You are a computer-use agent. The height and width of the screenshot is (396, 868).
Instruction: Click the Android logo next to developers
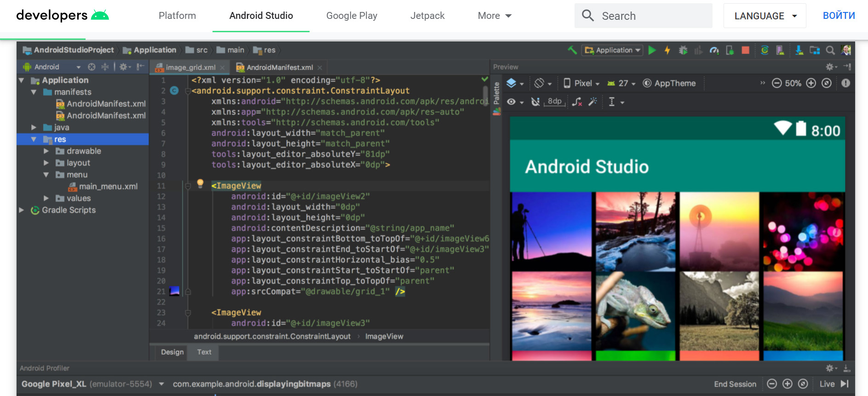coord(100,15)
